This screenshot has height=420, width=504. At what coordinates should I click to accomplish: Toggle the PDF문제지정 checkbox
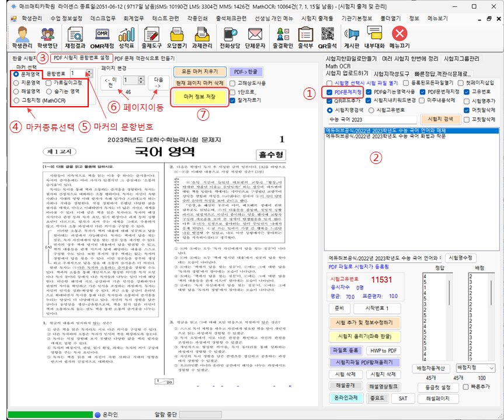(329, 92)
